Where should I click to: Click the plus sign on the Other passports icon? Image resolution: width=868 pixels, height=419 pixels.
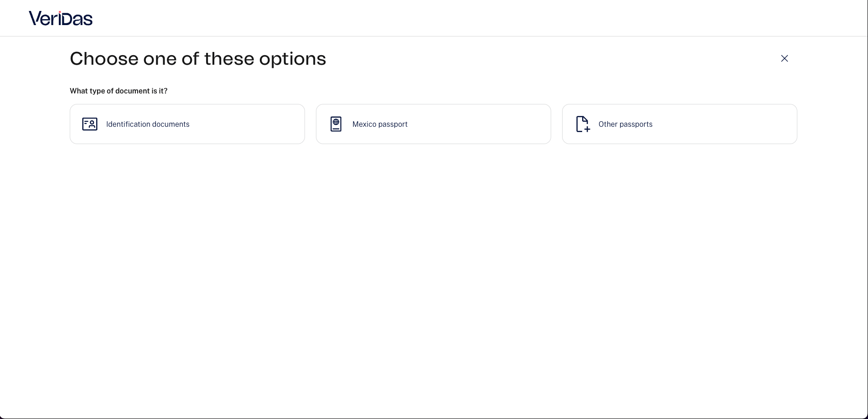click(x=587, y=129)
